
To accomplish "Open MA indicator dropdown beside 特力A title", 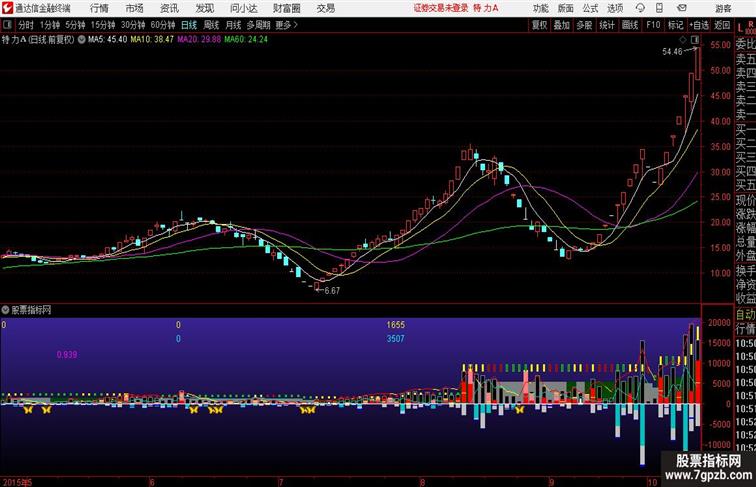I will [x=81, y=40].
